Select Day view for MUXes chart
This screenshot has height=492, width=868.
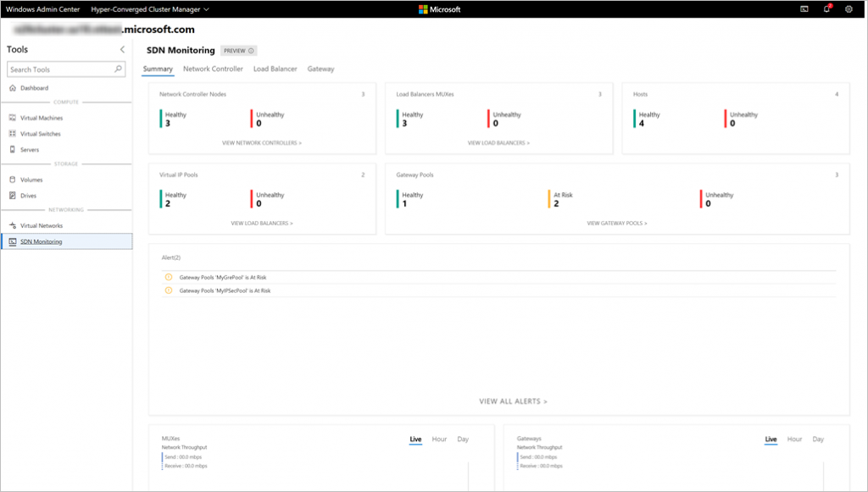(x=463, y=439)
